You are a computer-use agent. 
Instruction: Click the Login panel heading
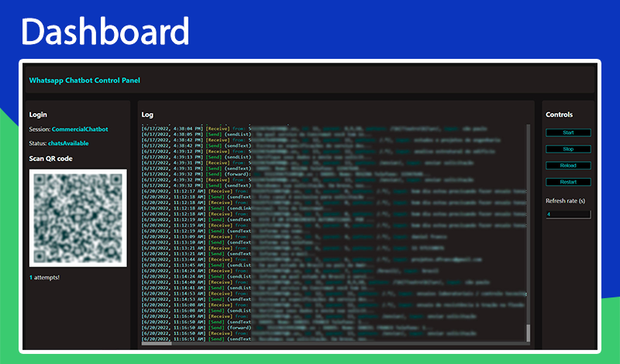pos(38,115)
